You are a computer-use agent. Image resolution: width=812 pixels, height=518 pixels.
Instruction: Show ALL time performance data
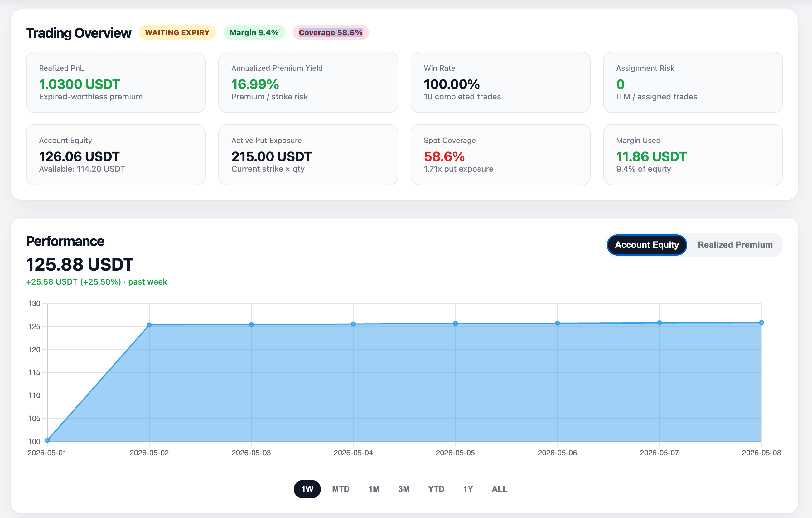coord(500,489)
